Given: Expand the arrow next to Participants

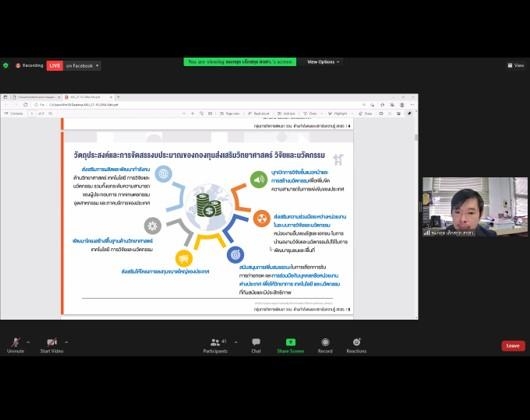Looking at the screenshot, I should [x=236, y=342].
